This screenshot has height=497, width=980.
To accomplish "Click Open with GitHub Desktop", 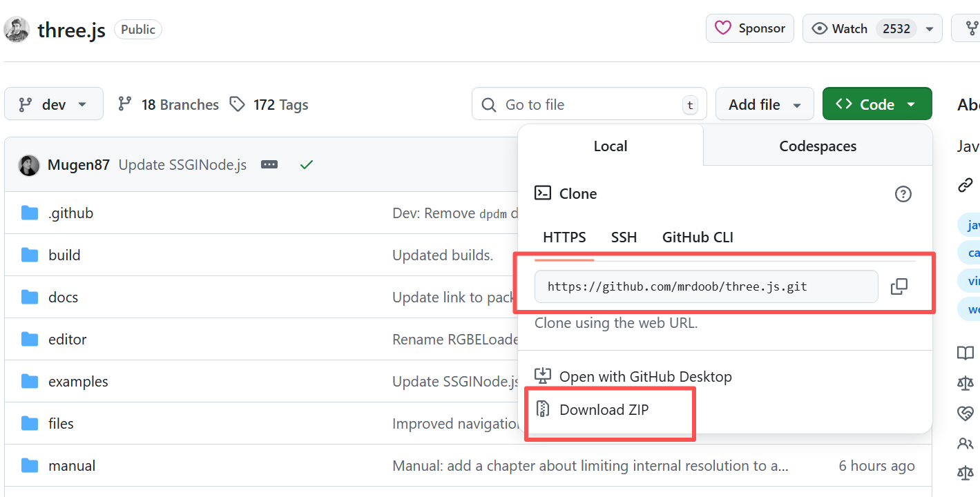I will click(x=645, y=377).
